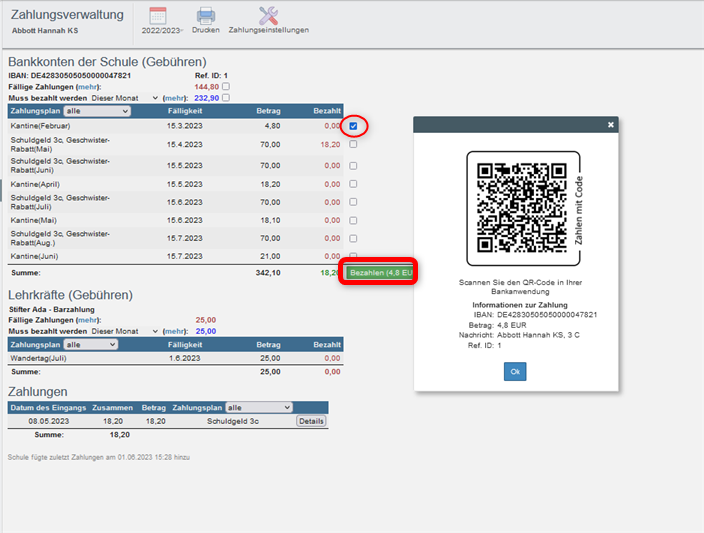Check the Schuldgeld Rabatt(Aug.) checkbox
Image resolution: width=704 pixels, height=533 pixels.
[353, 238]
